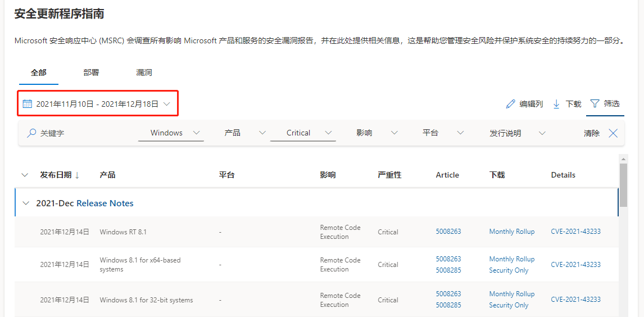Image resolution: width=644 pixels, height=317 pixels.
Task: Open article 5008263 for Windows 8.1 x64
Action: pos(448,259)
